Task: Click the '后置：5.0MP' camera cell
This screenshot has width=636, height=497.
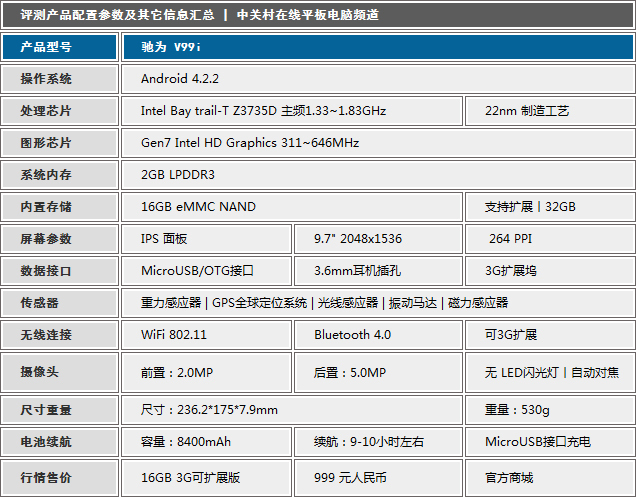Action: tap(379, 372)
